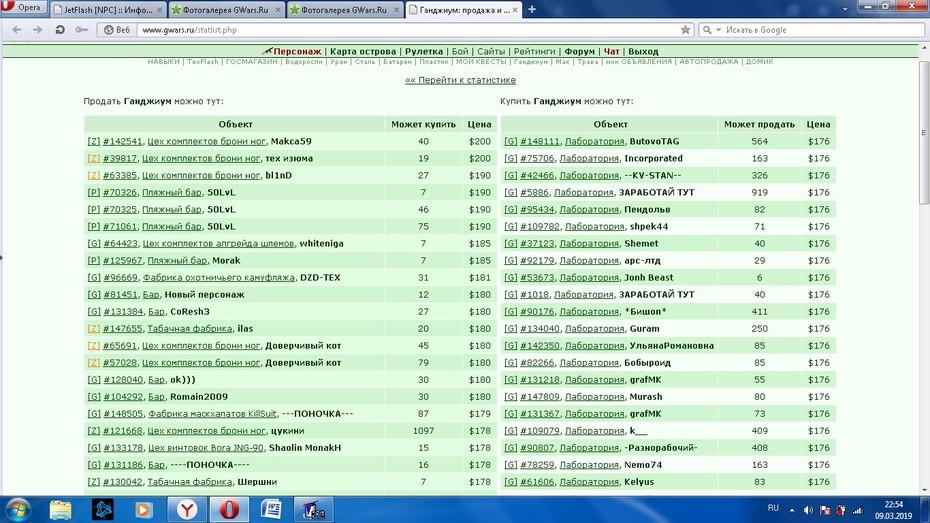This screenshot has width=930, height=523.
Task: Close the Ганджиум: продажа tab
Action: click(515, 10)
